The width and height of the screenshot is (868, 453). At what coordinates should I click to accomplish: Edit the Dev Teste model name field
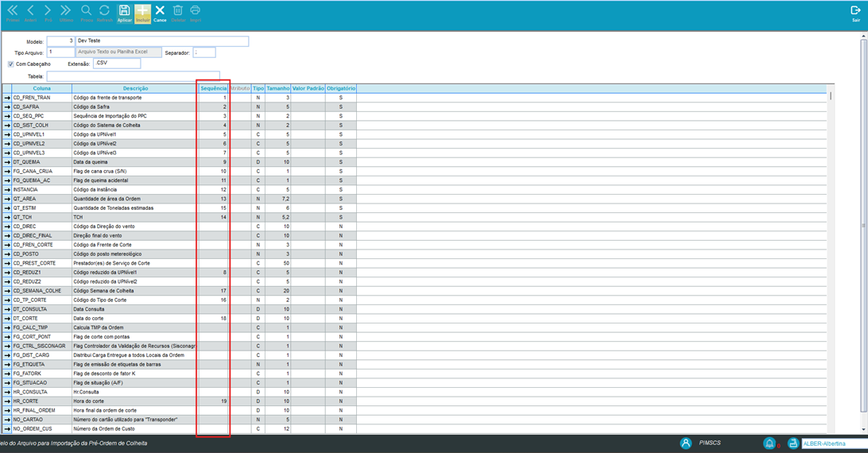[162, 41]
